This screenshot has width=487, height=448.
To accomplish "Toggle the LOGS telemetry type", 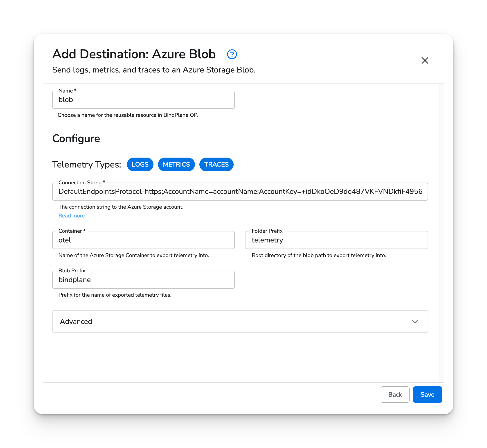I will click(140, 164).
